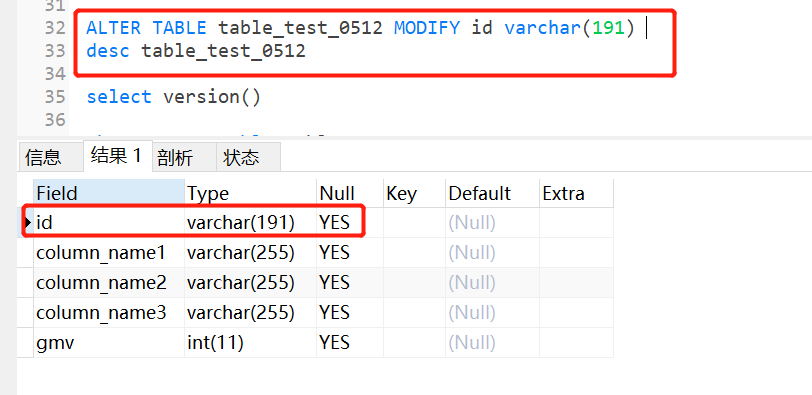Click the Extra column header
The image size is (812, 395).
click(x=576, y=193)
